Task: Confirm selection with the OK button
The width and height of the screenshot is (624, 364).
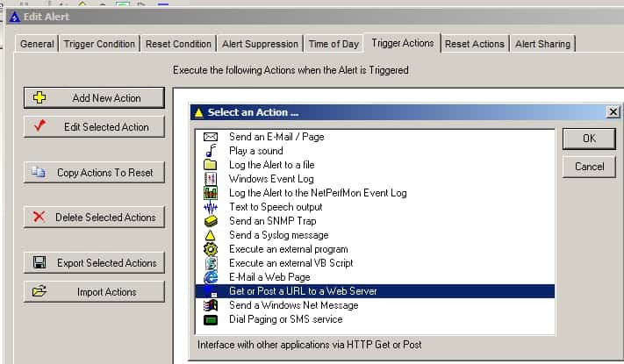Action: coord(589,139)
